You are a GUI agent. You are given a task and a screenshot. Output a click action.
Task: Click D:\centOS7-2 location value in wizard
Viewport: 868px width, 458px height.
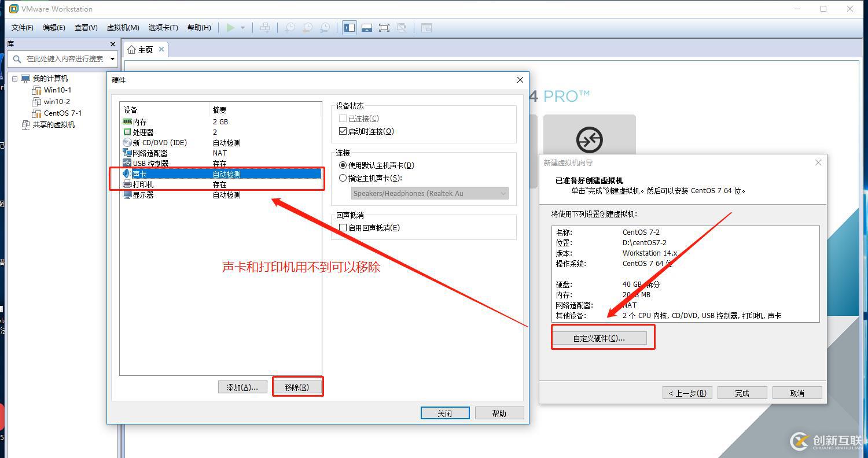pos(645,243)
